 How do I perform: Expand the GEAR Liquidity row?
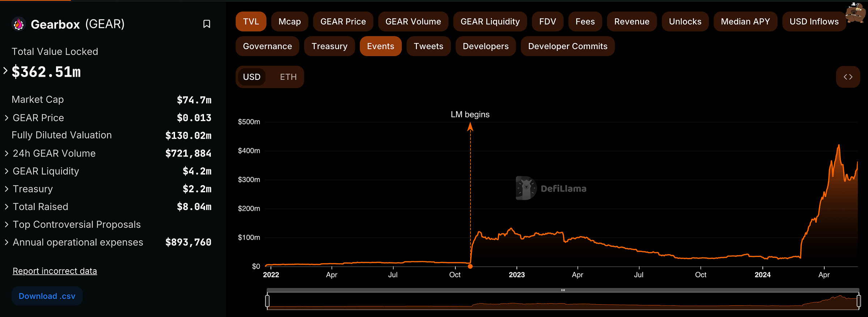[x=7, y=171]
